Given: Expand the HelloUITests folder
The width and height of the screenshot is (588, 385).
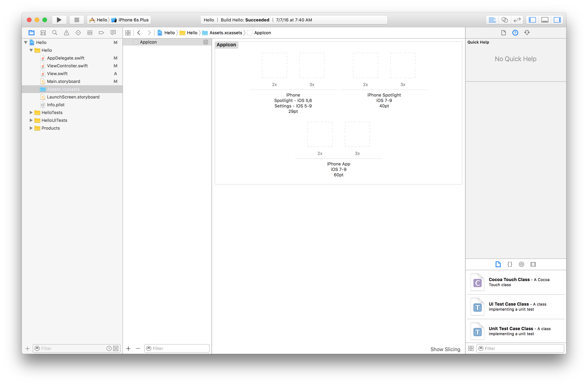Looking at the screenshot, I should (31, 120).
